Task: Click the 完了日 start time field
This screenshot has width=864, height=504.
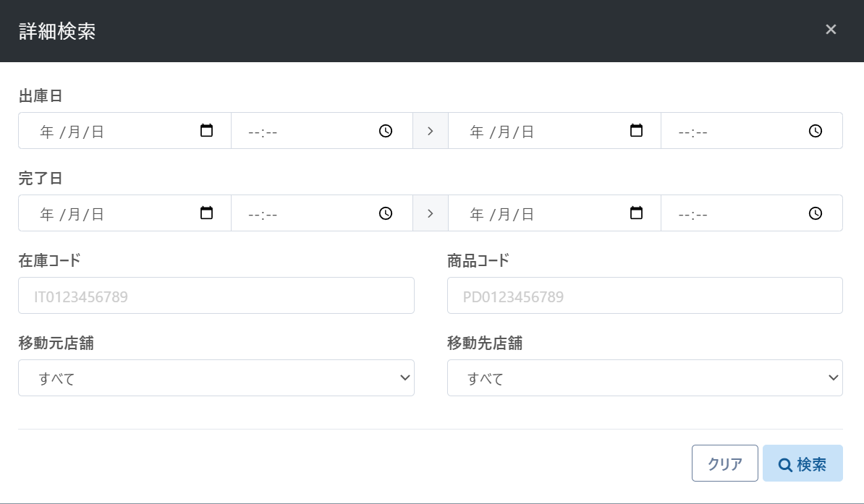Action: 304,213
